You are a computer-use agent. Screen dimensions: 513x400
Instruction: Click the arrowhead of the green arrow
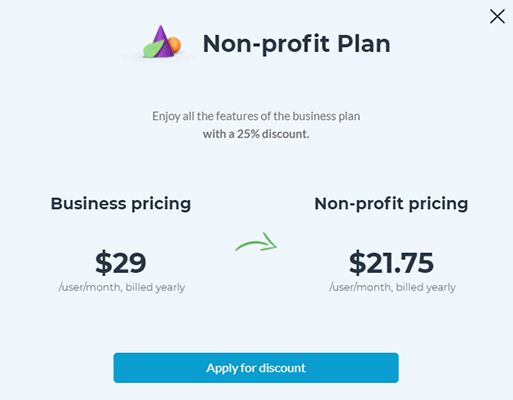(270, 242)
